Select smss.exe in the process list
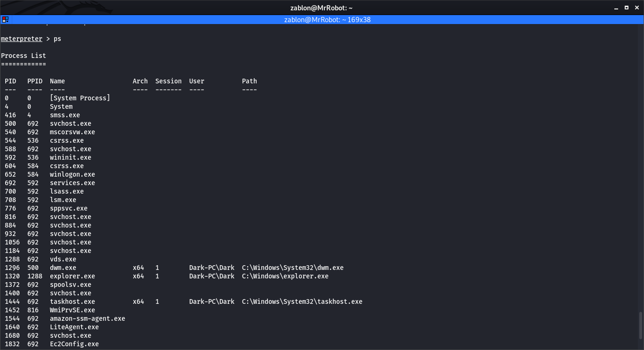Image resolution: width=644 pixels, height=350 pixels. (x=65, y=115)
